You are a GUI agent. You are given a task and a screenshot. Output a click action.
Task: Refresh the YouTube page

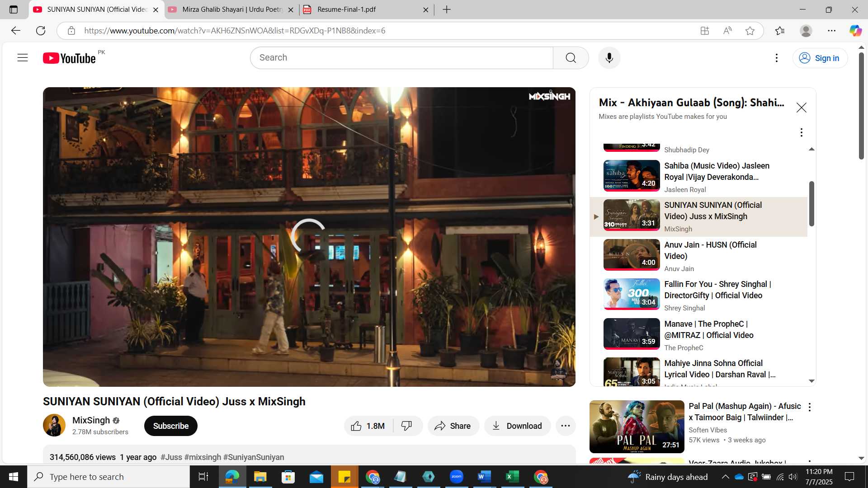click(x=41, y=31)
